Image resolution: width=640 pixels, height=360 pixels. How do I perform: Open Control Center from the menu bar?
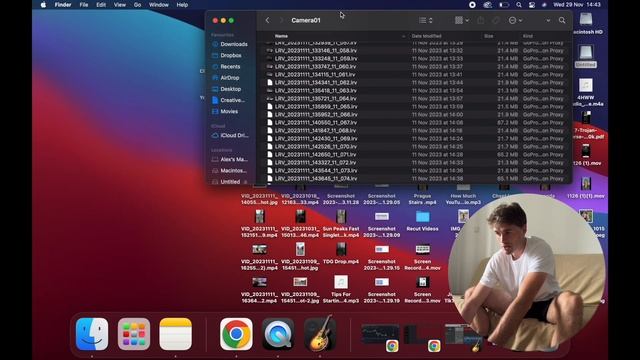[531, 5]
